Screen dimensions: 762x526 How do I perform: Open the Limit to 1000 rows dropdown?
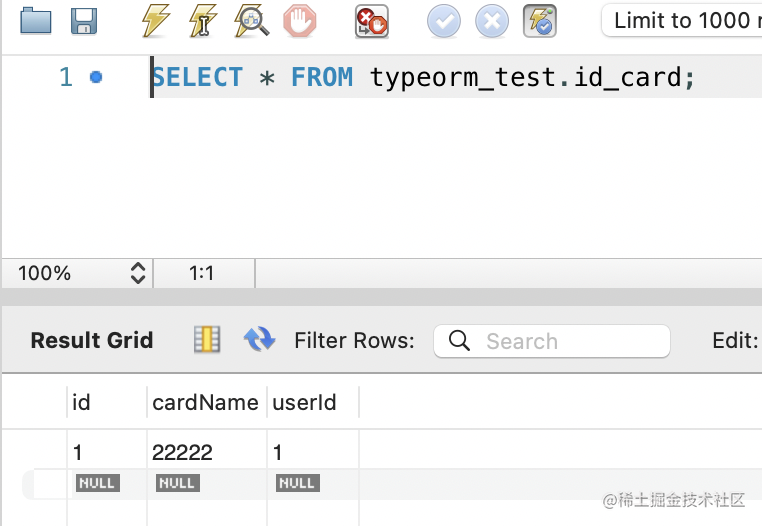tap(682, 20)
